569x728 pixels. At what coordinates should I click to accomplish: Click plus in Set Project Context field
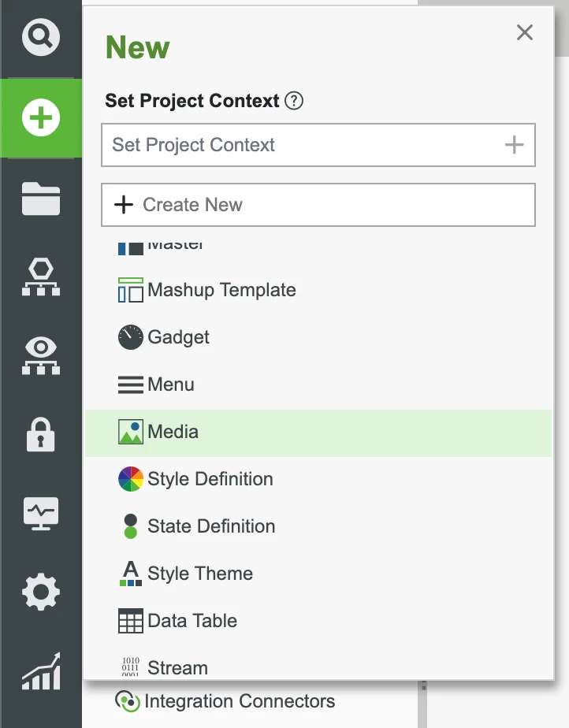pyautogui.click(x=514, y=145)
